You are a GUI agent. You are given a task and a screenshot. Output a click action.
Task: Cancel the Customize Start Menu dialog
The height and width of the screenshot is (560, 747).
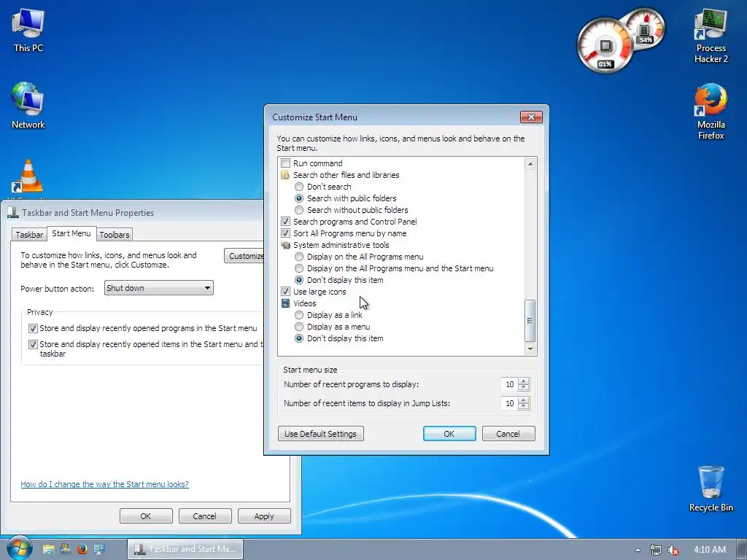(508, 434)
